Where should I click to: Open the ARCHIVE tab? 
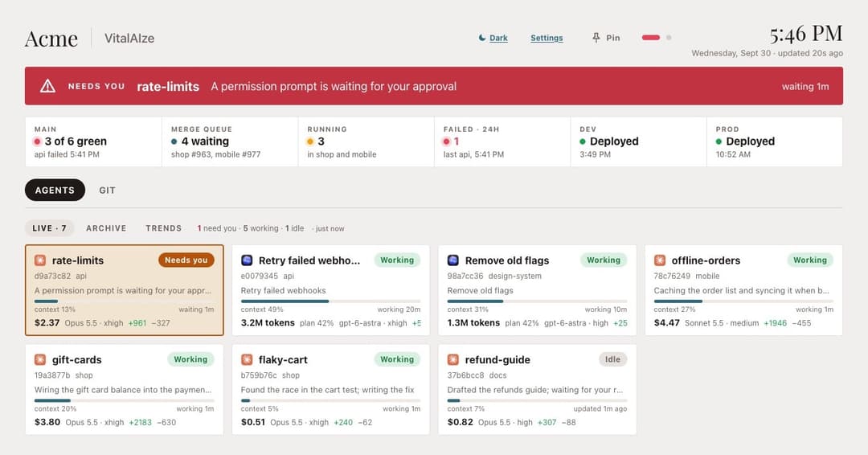pos(106,228)
